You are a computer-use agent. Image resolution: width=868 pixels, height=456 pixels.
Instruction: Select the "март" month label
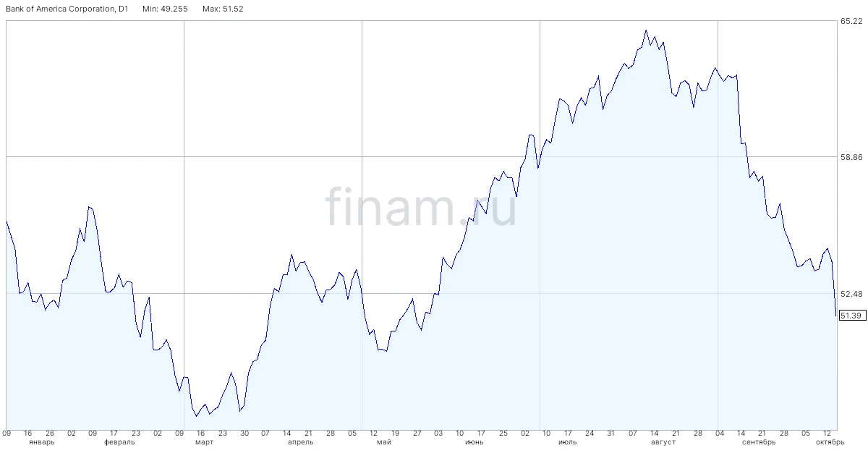tap(205, 442)
